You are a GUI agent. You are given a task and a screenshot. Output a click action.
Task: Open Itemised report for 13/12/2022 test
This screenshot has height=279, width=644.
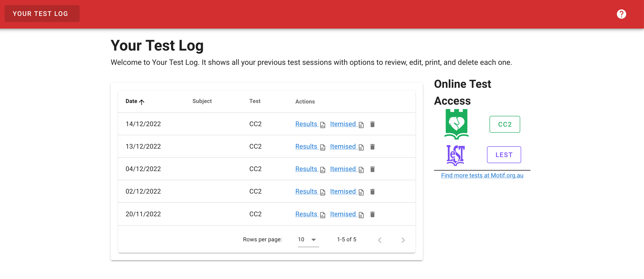(x=343, y=147)
